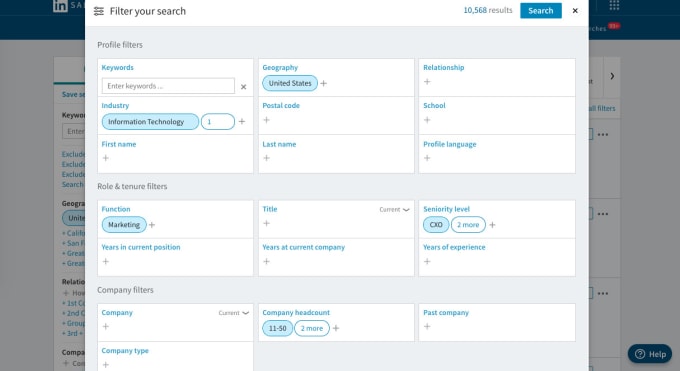Add another Geography filter with plus icon
This screenshot has height=371, width=680.
tap(324, 83)
